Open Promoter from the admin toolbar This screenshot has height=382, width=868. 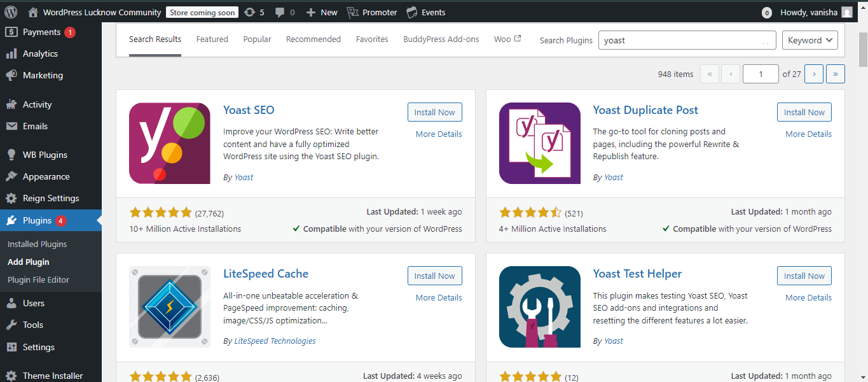coord(371,11)
